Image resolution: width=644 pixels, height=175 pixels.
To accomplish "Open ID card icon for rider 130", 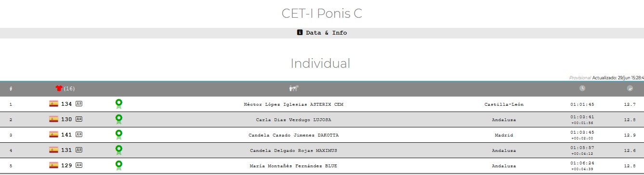I will (x=79, y=119).
